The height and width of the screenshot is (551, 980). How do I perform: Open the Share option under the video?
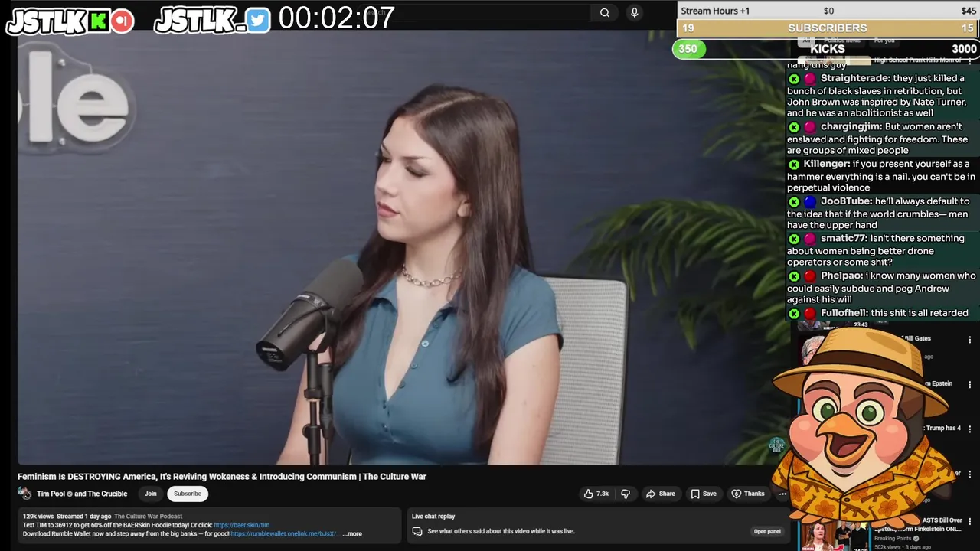click(661, 494)
